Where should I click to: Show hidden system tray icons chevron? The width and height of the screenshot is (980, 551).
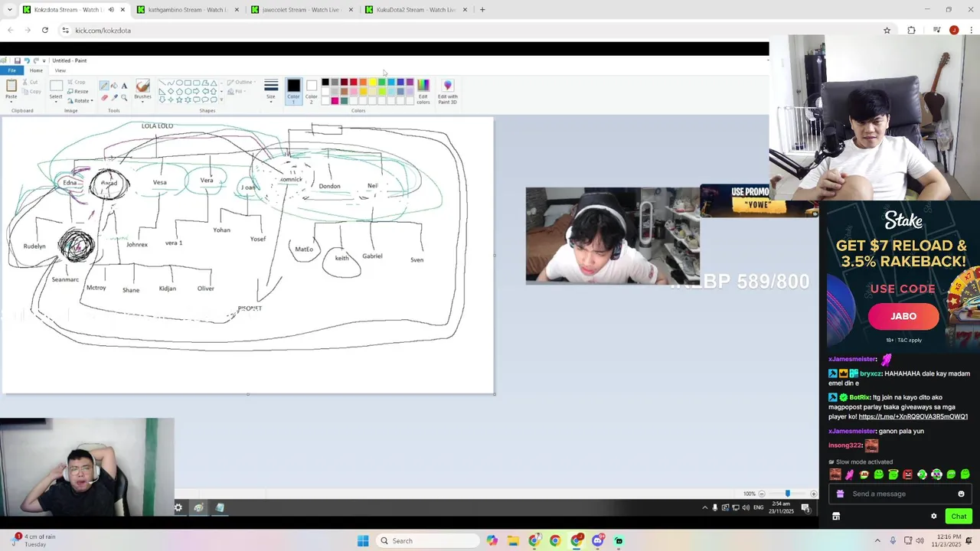coord(877,541)
